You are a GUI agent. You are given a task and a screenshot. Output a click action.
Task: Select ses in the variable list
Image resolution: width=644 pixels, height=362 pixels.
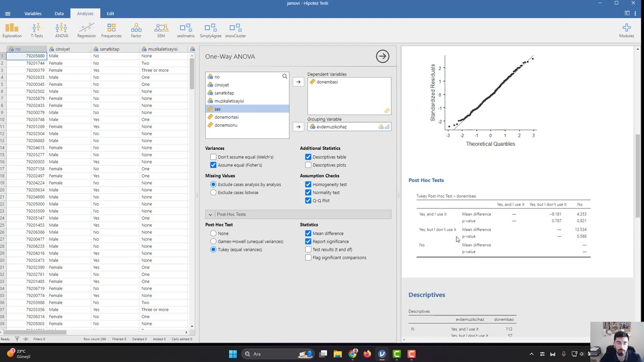click(247, 109)
